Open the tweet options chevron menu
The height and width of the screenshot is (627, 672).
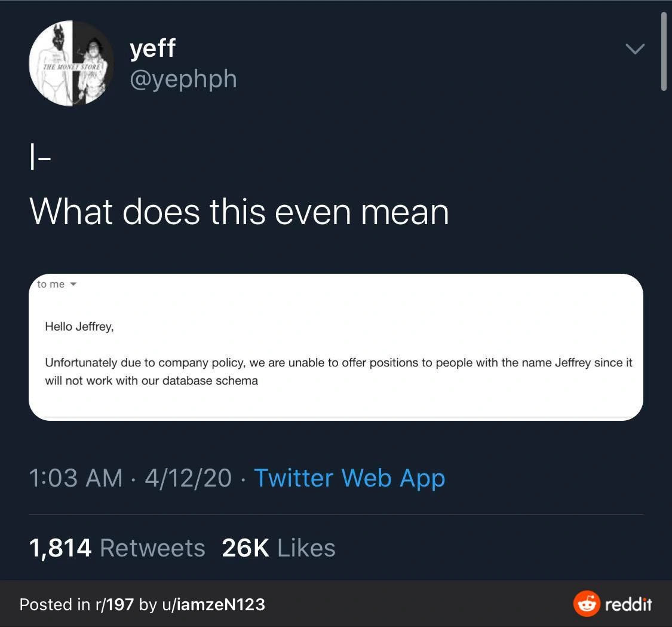point(634,49)
